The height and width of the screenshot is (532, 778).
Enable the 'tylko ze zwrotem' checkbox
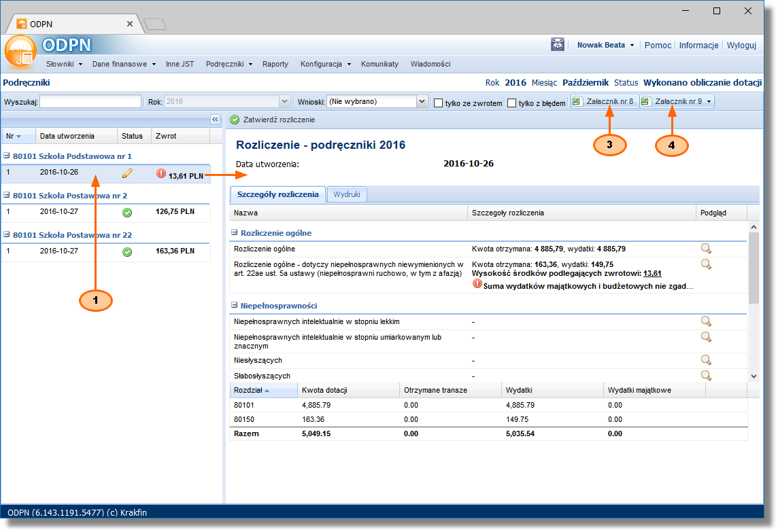tap(439, 103)
